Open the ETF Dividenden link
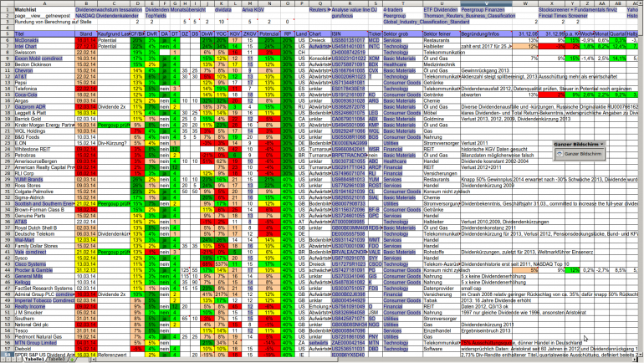644x363 pixels. [x=440, y=9]
